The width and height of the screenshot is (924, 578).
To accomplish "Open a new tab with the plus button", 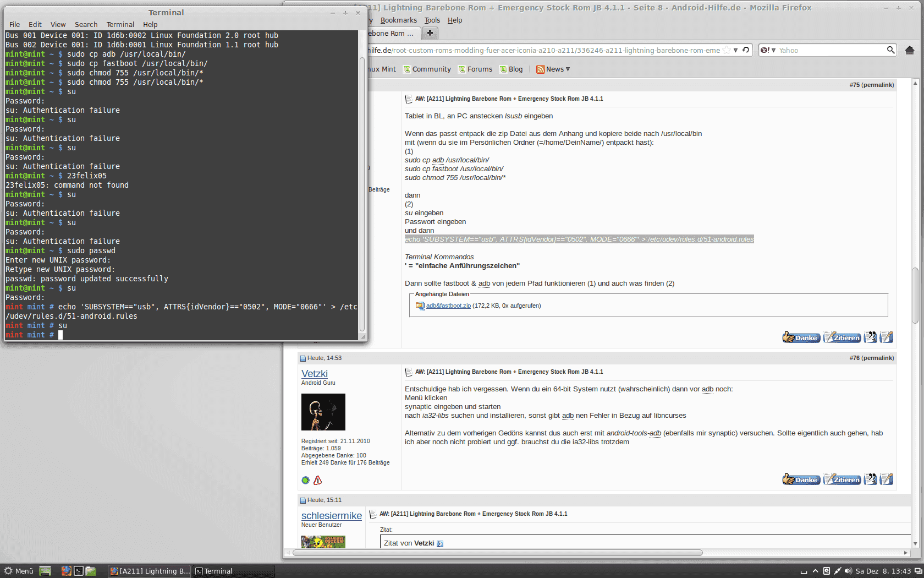I will (x=430, y=33).
